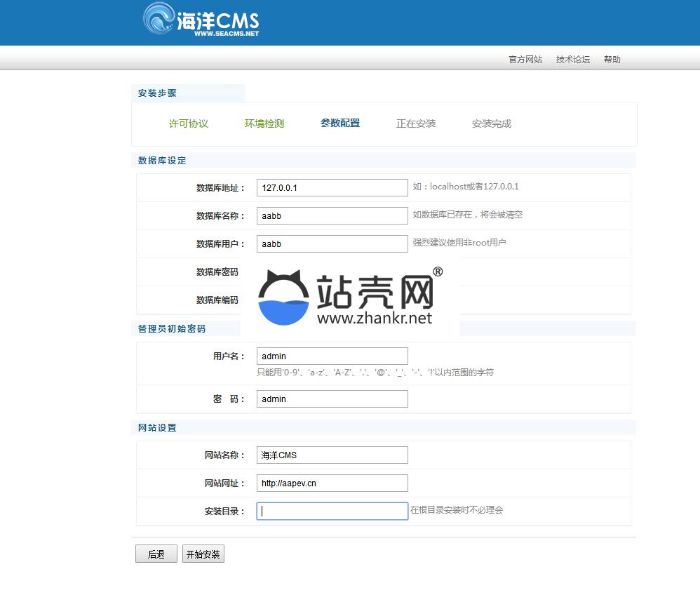700x595 pixels.
Task: Open the 技术论坛 link
Action: (573, 60)
